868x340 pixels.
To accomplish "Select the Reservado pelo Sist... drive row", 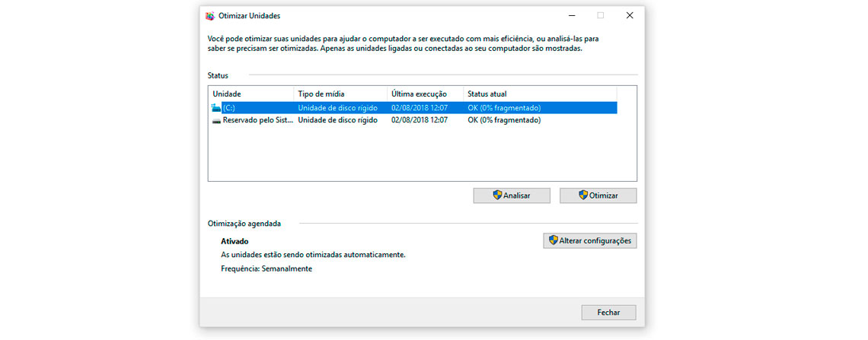I will coord(413,120).
